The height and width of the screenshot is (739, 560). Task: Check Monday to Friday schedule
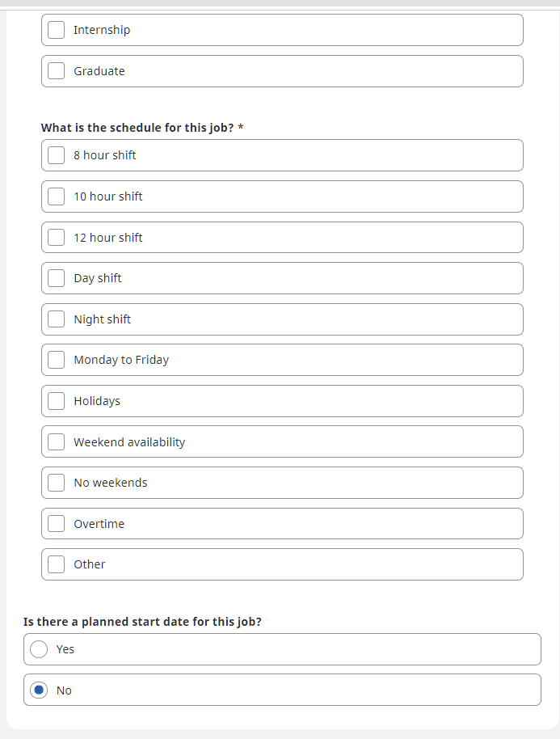coord(56,360)
